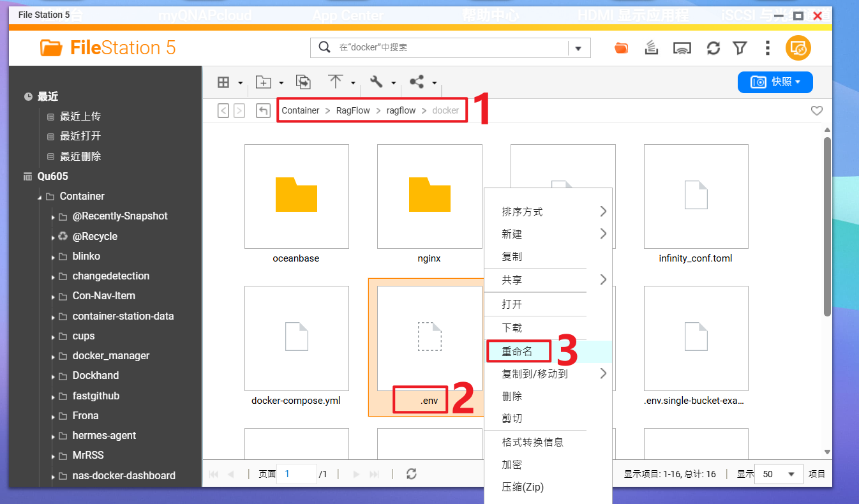Choose 复制 in the context menu
The width and height of the screenshot is (859, 504).
coord(548,256)
